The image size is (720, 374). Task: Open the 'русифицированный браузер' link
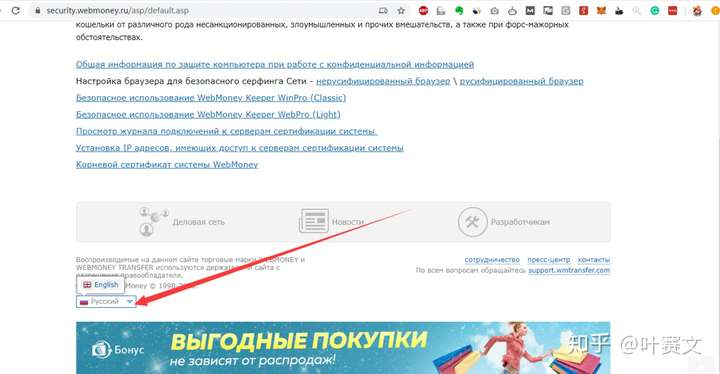pyautogui.click(x=521, y=81)
